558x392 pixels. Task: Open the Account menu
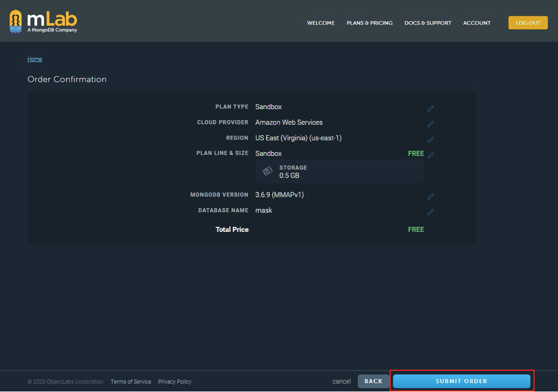click(476, 23)
